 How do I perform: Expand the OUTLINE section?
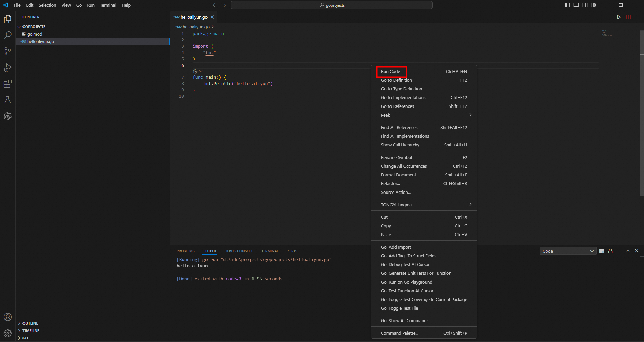tap(93, 323)
